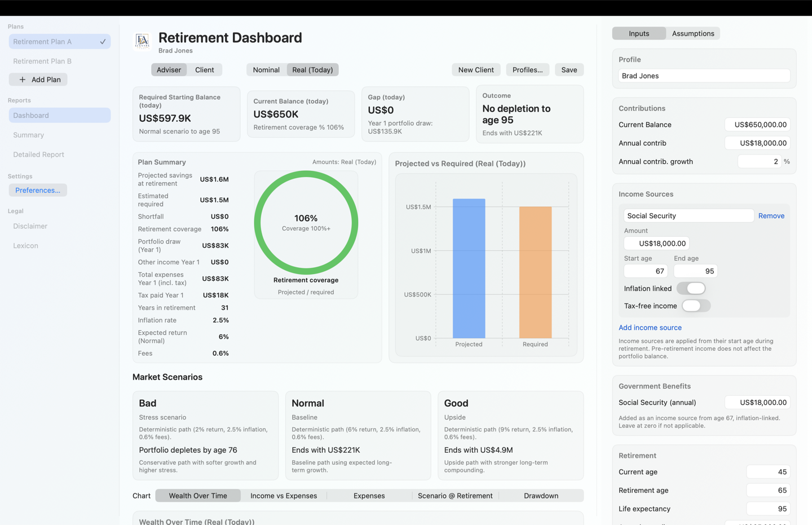Edit the income source name field
Viewport: 812px width, 525px height.
click(x=689, y=216)
